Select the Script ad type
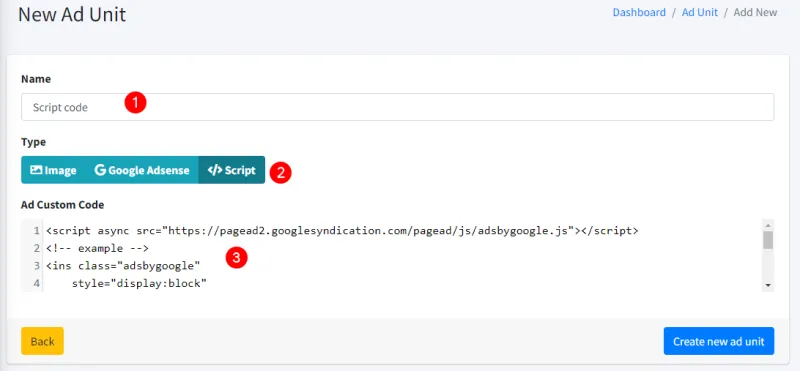 tap(232, 170)
